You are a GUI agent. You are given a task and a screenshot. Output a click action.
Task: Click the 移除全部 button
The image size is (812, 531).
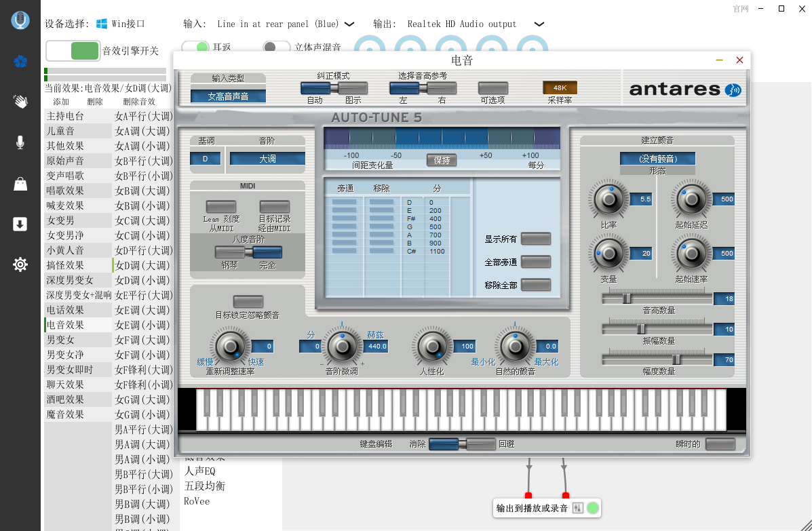(536, 285)
